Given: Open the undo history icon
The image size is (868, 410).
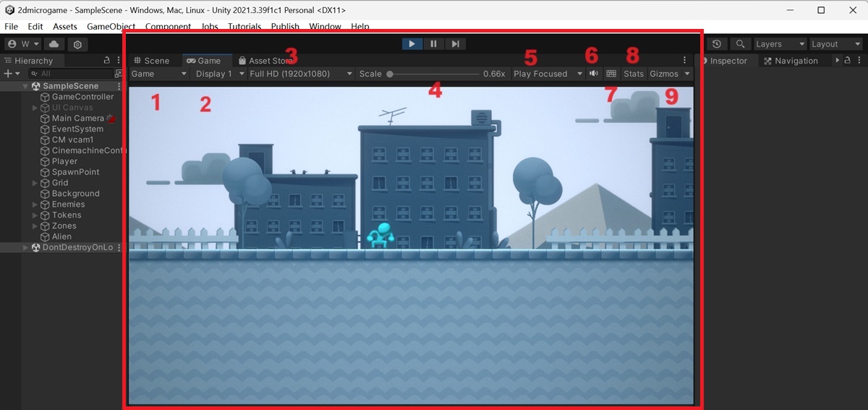Looking at the screenshot, I should (x=717, y=44).
